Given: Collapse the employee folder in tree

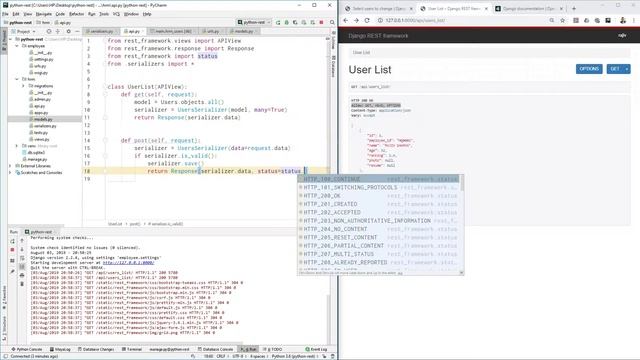Looking at the screenshot, I should (17, 46).
